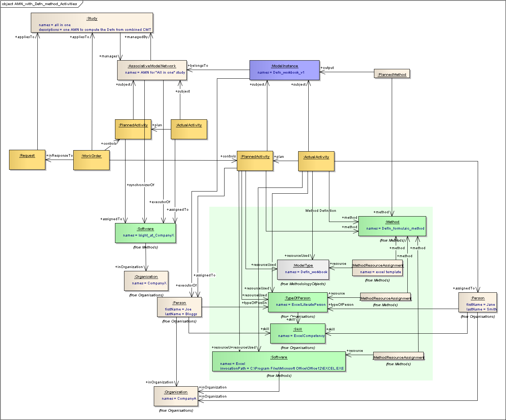Click the synchronizerOf connector label

pyautogui.click(x=141, y=185)
